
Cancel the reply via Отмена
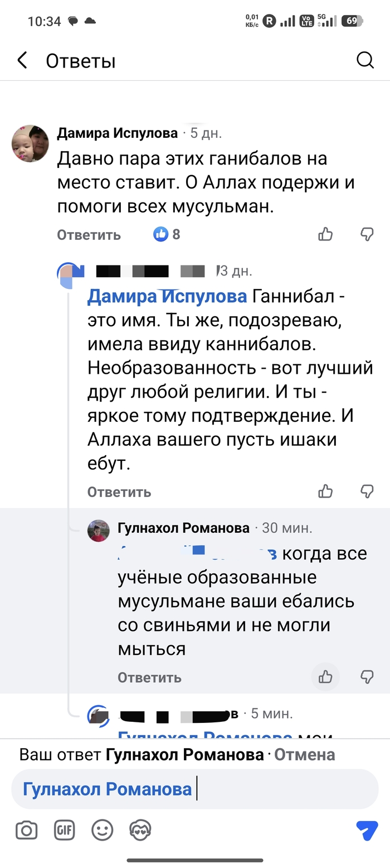(x=305, y=755)
